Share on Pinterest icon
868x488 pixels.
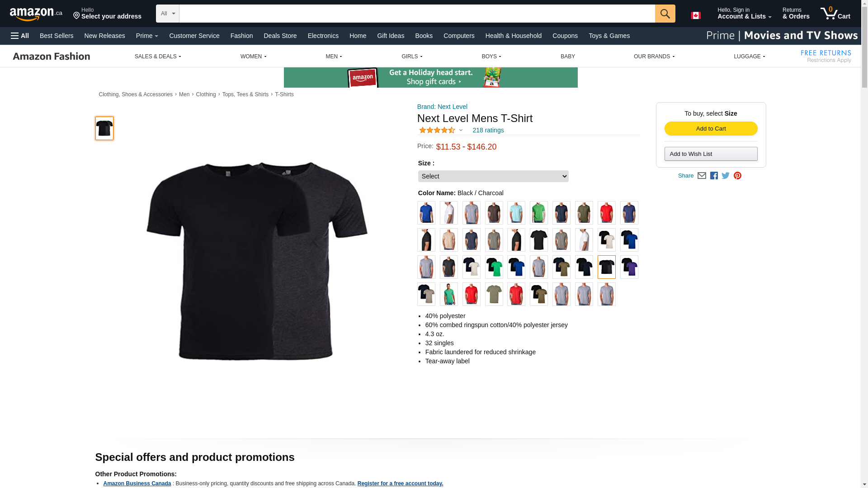click(737, 176)
